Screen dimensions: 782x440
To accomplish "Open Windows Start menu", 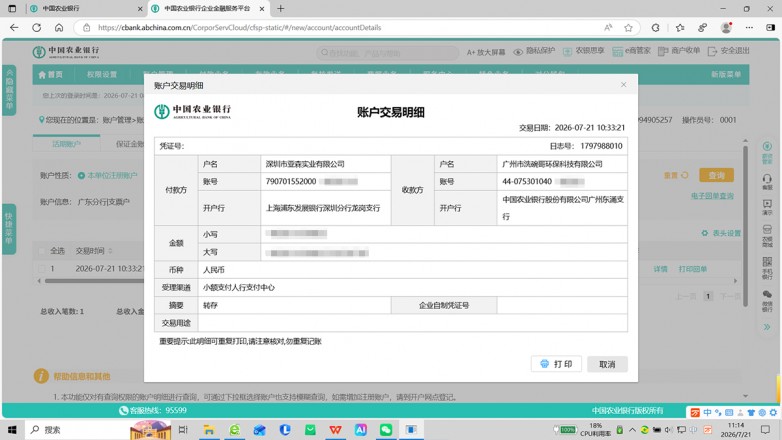I will (x=12, y=430).
